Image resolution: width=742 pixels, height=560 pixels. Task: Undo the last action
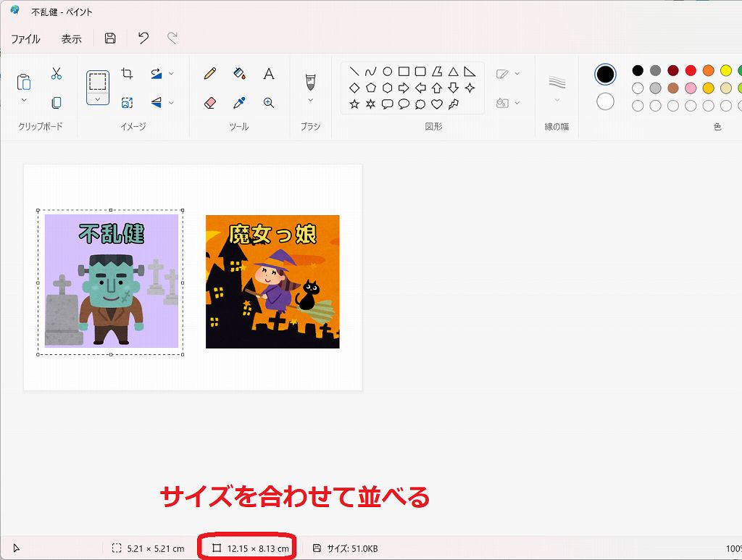point(143,38)
